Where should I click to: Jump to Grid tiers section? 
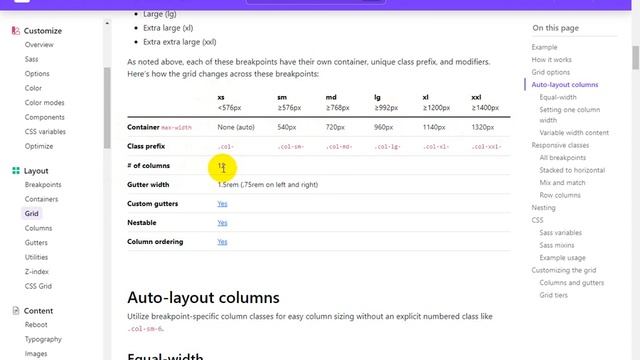pos(553,295)
